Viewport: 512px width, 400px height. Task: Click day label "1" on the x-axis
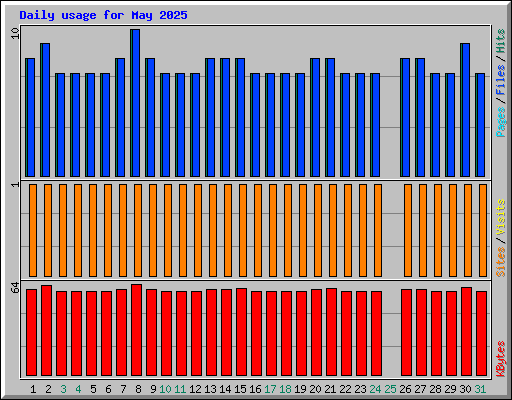(x=33, y=389)
